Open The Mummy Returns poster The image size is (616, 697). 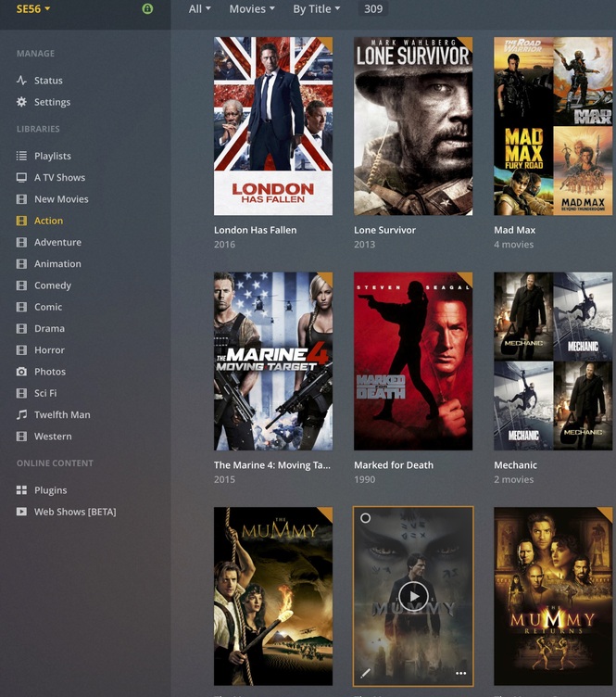pos(553,596)
